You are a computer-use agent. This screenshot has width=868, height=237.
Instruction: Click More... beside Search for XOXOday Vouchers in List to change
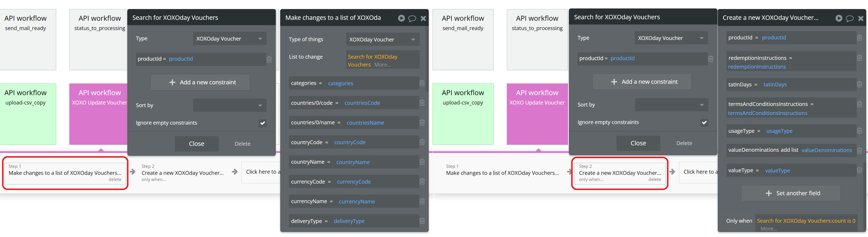coord(382,65)
